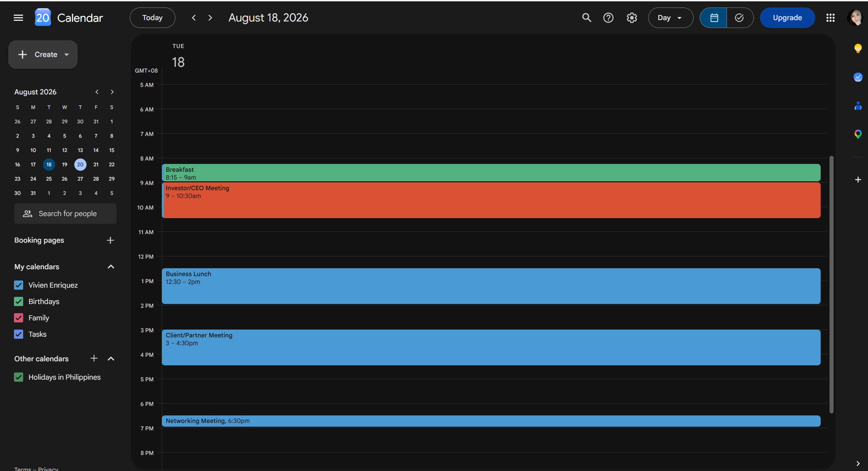Collapse My calendars section
This screenshot has width=868, height=471.
(x=111, y=267)
